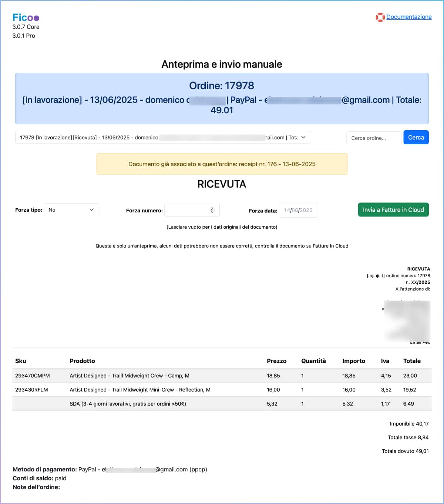Expand the order 17978 selection dropdown
This screenshot has width=444, height=504.
point(163,137)
